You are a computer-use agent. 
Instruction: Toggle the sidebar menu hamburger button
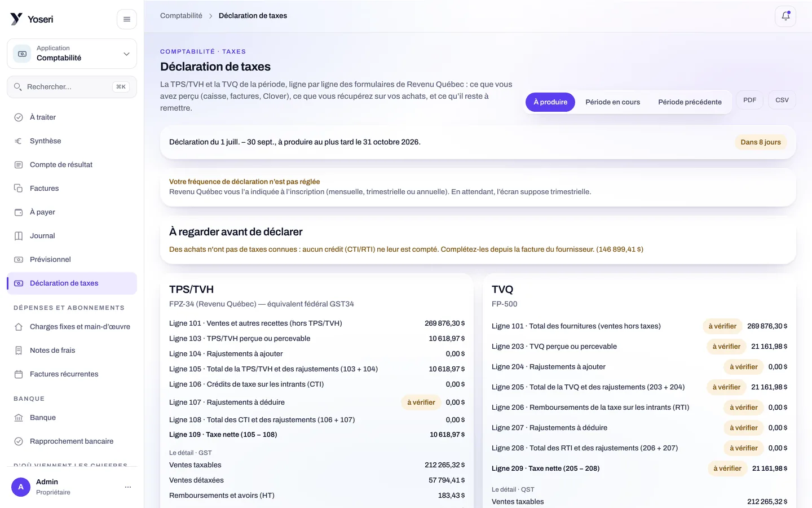click(x=127, y=19)
